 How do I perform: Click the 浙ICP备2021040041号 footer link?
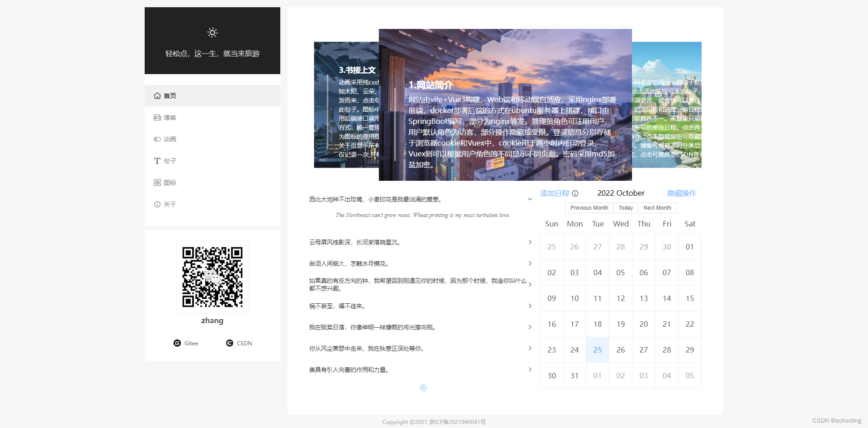click(x=457, y=422)
